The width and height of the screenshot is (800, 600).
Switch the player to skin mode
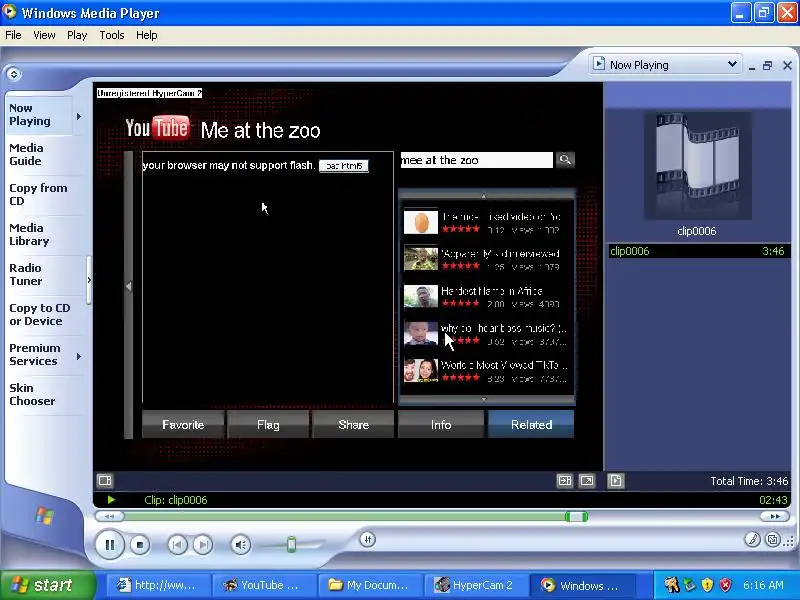773,539
